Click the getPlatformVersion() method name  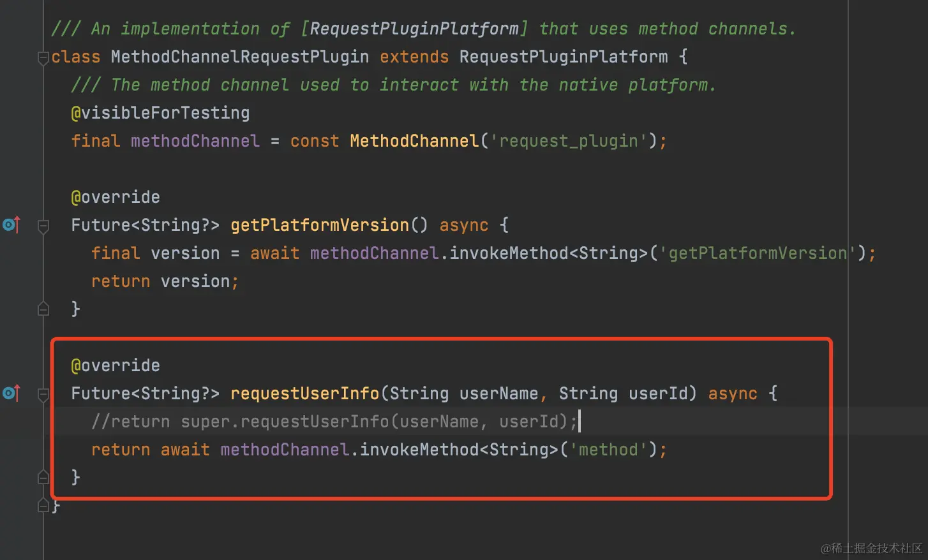pyautogui.click(x=320, y=225)
